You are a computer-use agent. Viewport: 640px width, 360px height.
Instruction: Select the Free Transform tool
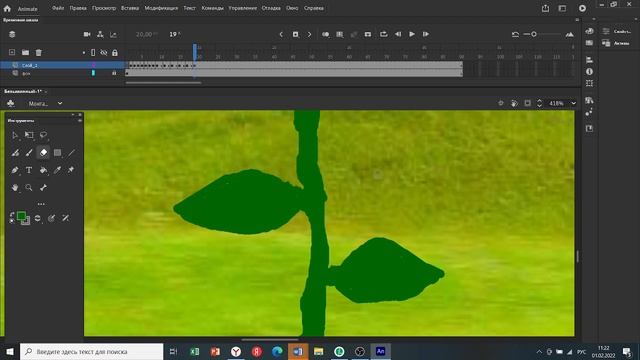[29, 135]
